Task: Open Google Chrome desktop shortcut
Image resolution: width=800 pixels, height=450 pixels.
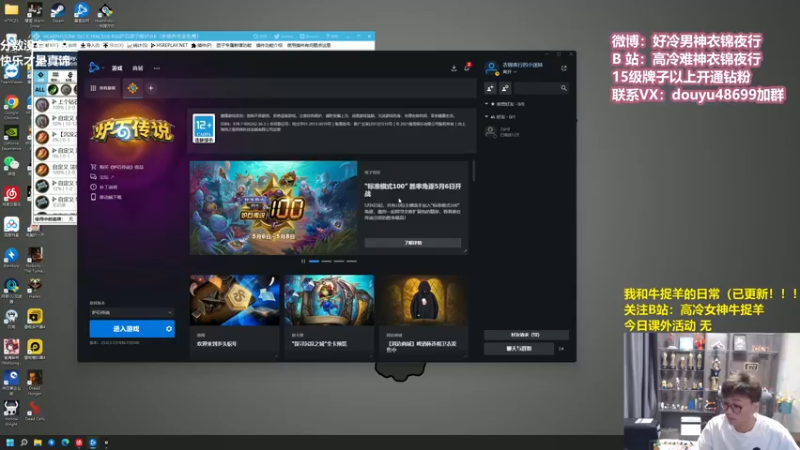Action: point(11,107)
